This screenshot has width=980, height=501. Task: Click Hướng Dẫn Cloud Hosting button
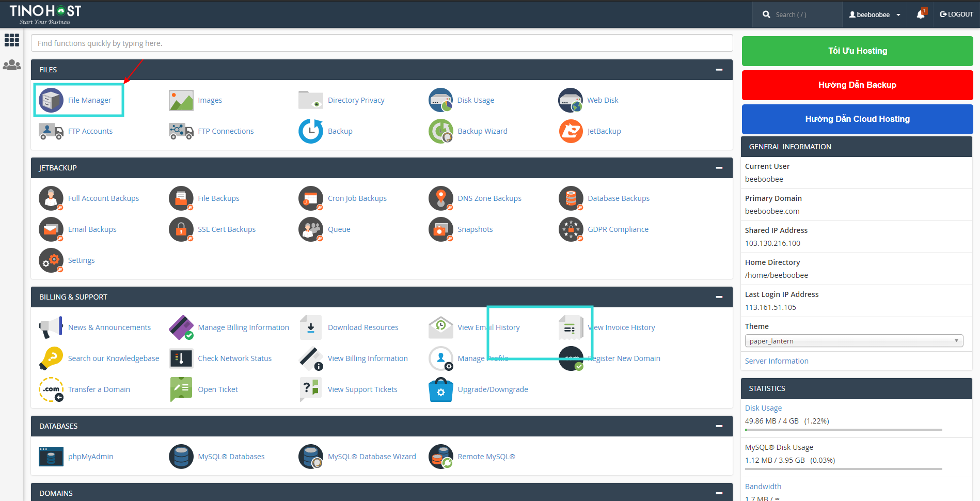858,119
